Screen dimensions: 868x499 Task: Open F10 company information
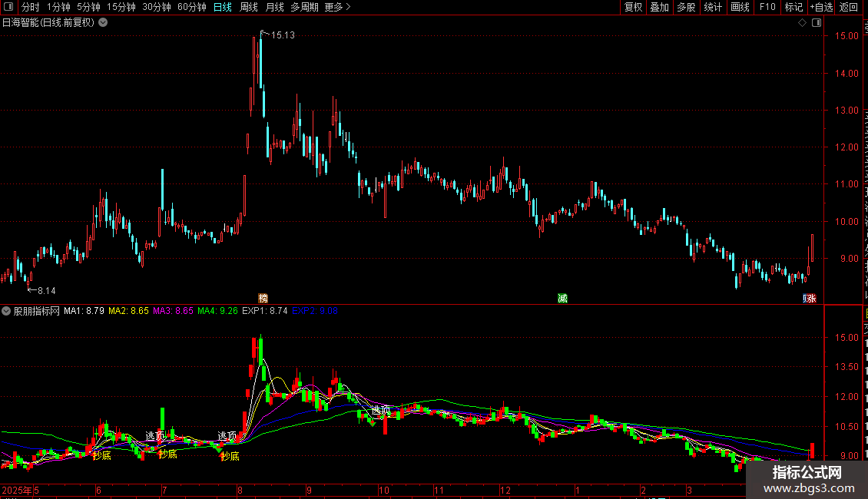pos(767,7)
